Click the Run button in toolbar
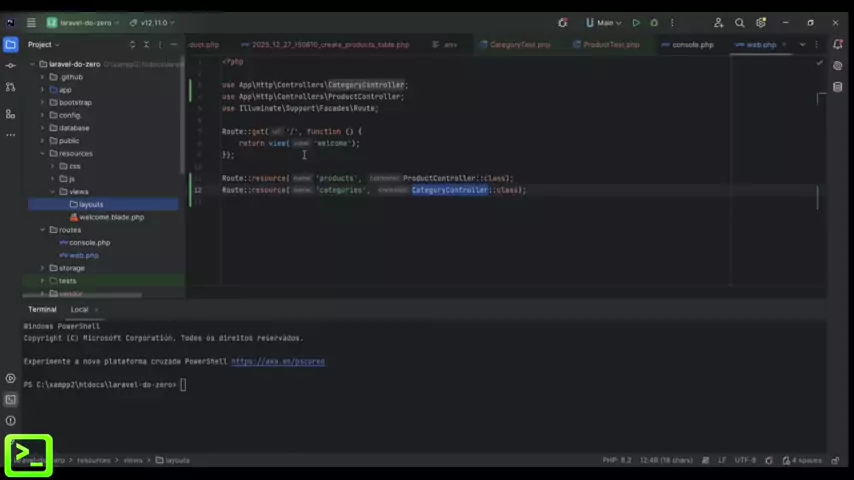Viewport: 854px width, 480px height. tap(635, 22)
